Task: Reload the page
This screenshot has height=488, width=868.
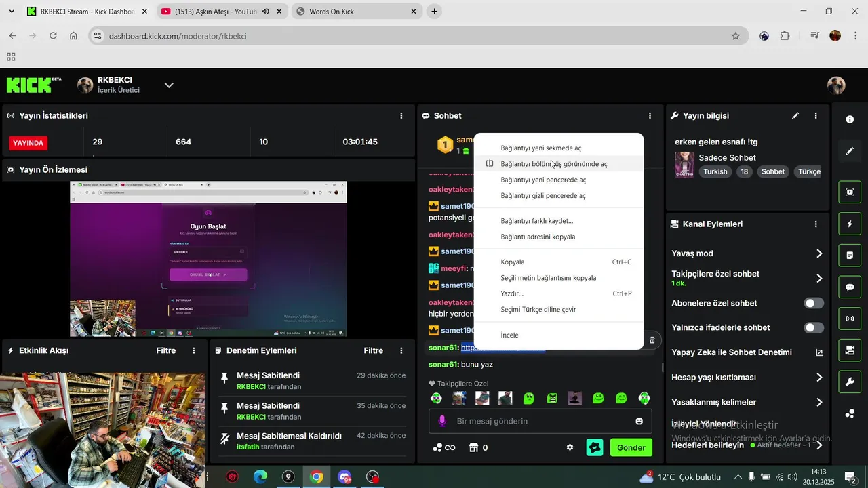Action: click(53, 36)
